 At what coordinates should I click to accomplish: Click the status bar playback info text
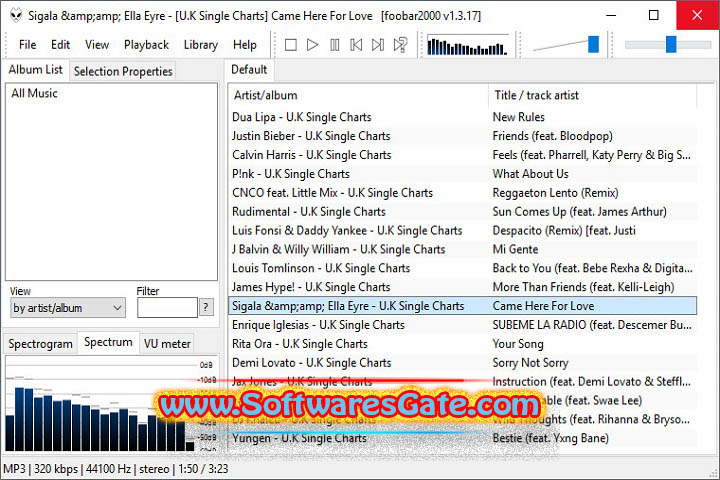(x=116, y=469)
